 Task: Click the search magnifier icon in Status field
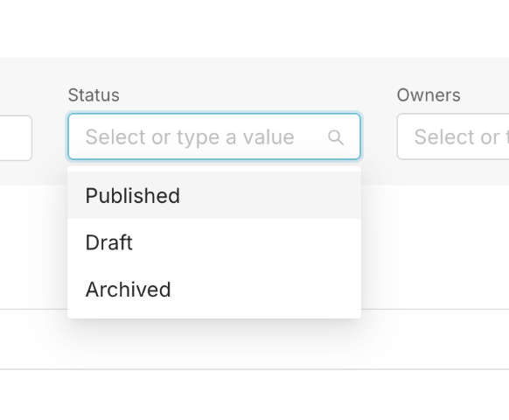click(336, 137)
